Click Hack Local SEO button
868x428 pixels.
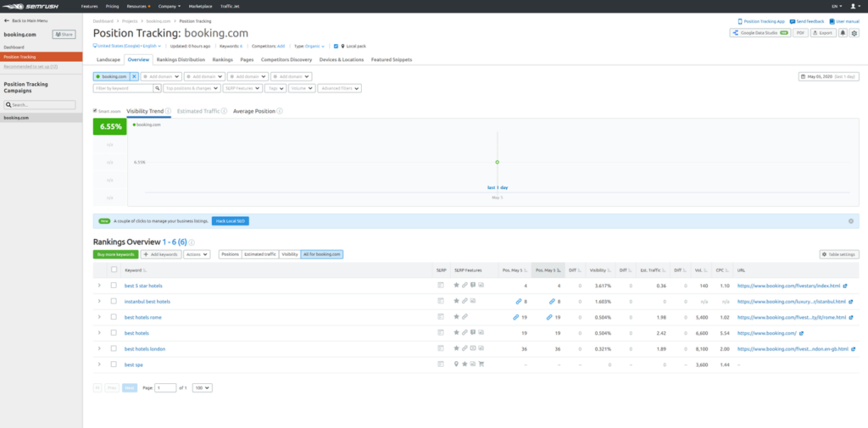[231, 221]
